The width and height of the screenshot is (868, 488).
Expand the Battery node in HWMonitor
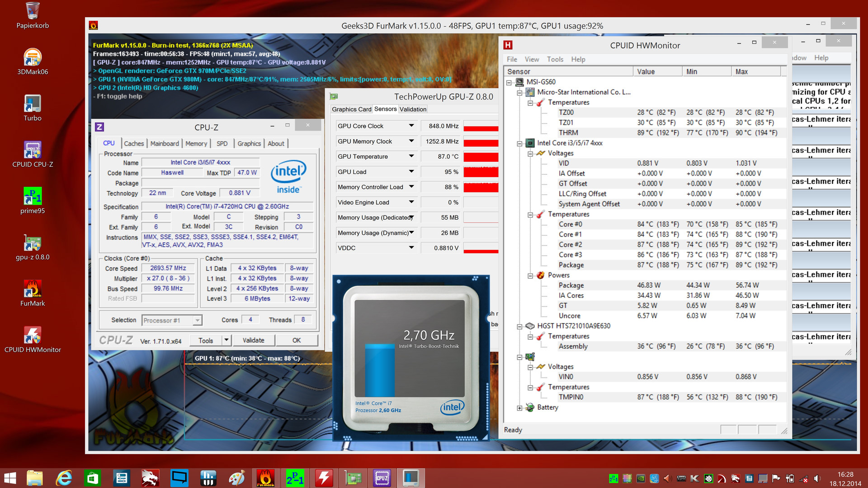[520, 408]
